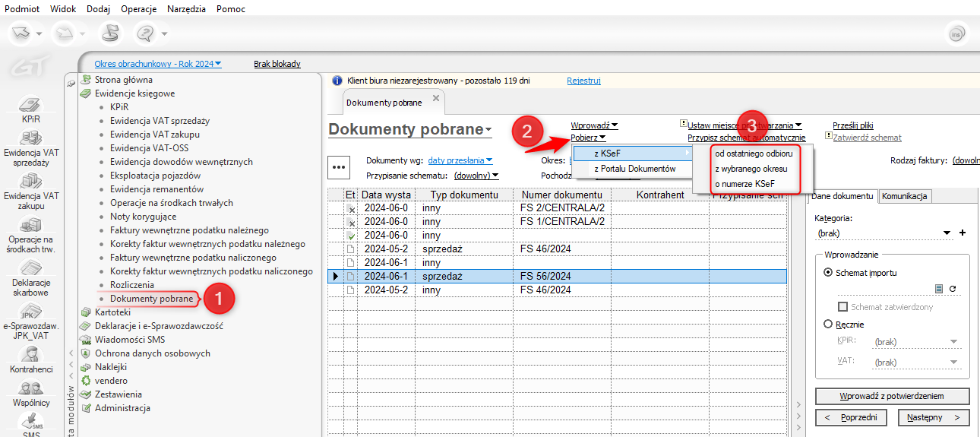Toggle Schemat zatwierdzony checkbox

(842, 307)
